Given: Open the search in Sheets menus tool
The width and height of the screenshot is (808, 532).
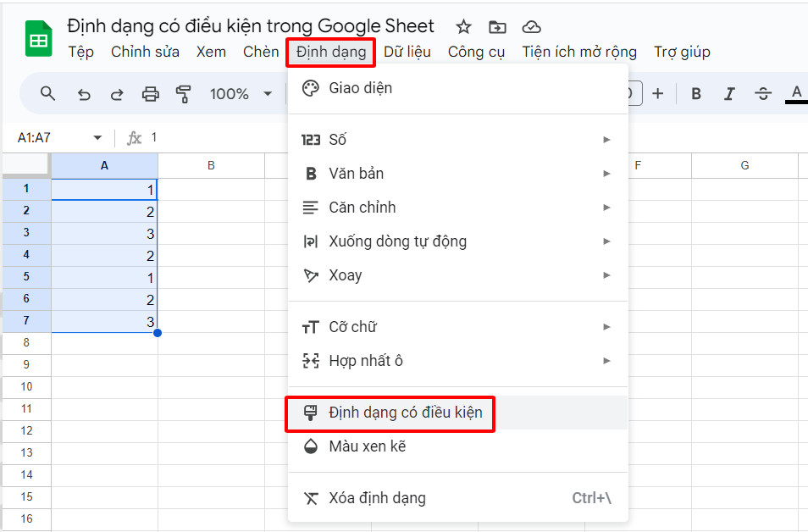Looking at the screenshot, I should point(47,93).
